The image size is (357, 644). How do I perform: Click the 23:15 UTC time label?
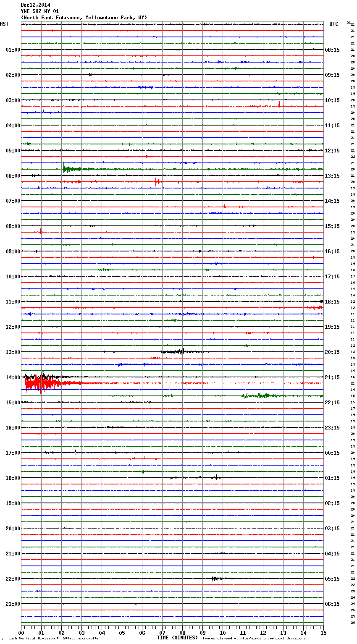(x=332, y=428)
